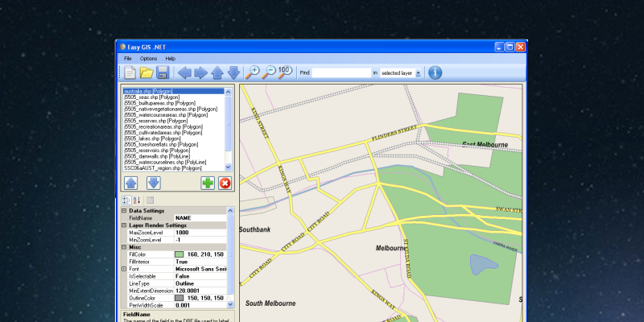Pan the map left with the toolbar arrow
This screenshot has width=644, height=322.
184,72
